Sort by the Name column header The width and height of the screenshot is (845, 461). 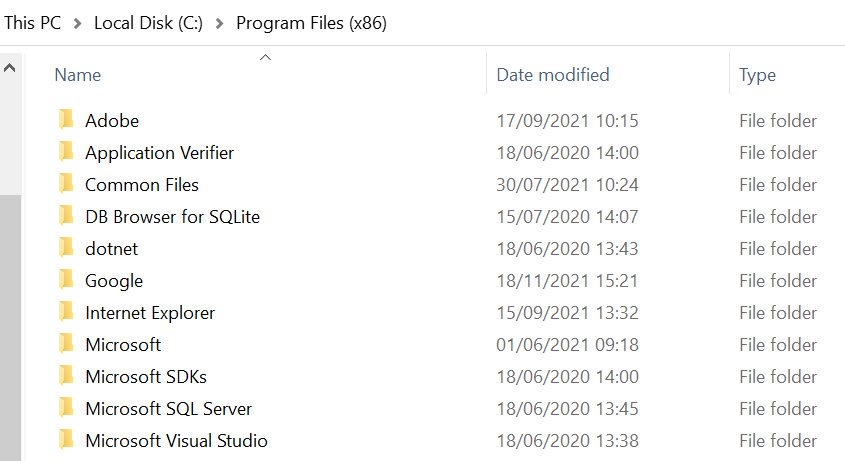tap(78, 75)
